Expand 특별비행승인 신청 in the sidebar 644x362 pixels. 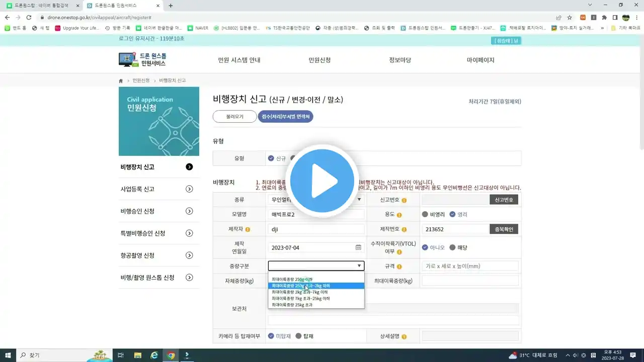tap(189, 233)
